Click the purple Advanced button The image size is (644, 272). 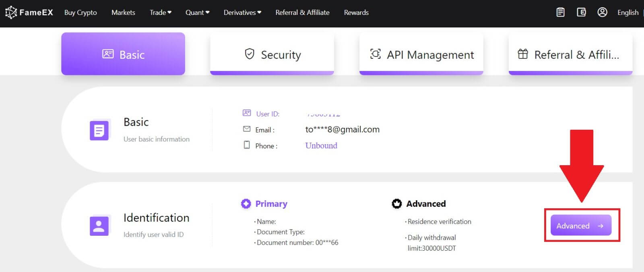580,226
